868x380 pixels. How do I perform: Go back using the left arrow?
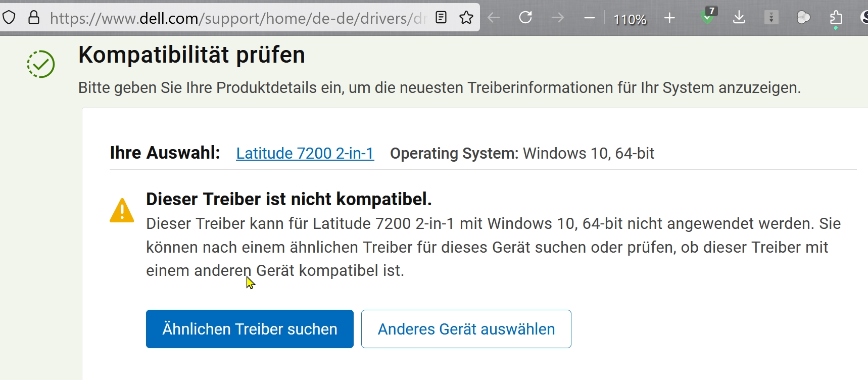494,18
